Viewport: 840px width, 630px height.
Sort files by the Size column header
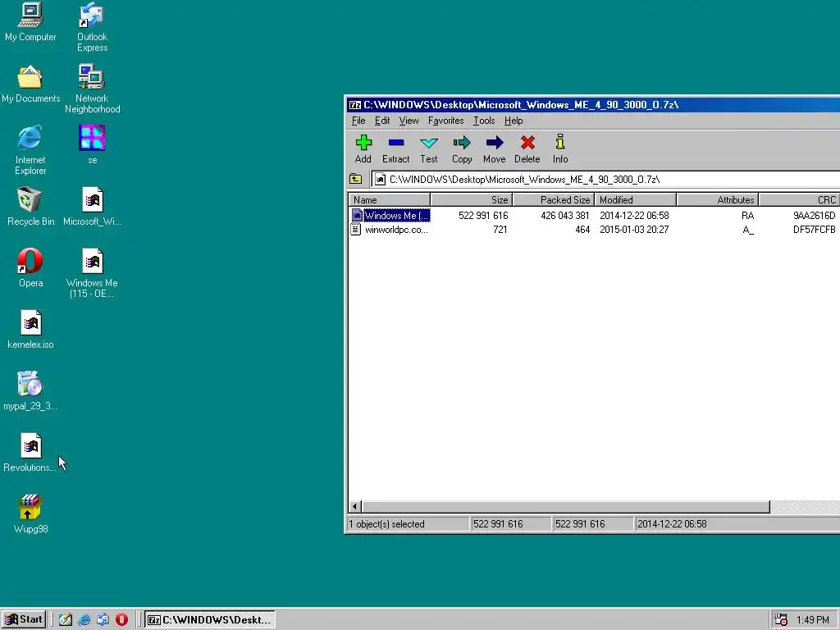[472, 200]
